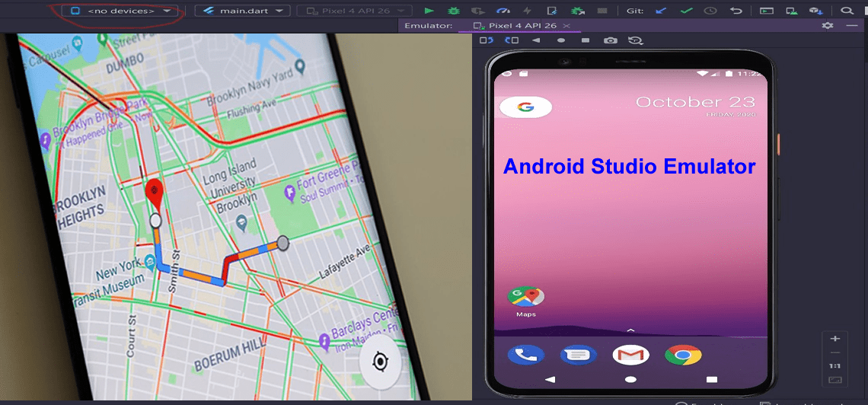Viewport: 868px width, 405px height.
Task: Close the Pixel 4 API 26 tab
Action: pos(566,26)
